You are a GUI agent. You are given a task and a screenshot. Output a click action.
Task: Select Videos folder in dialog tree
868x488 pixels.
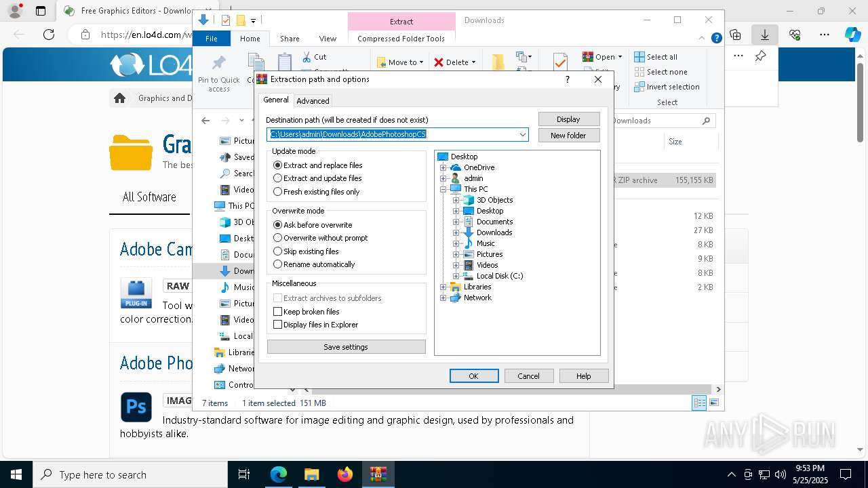(x=487, y=265)
